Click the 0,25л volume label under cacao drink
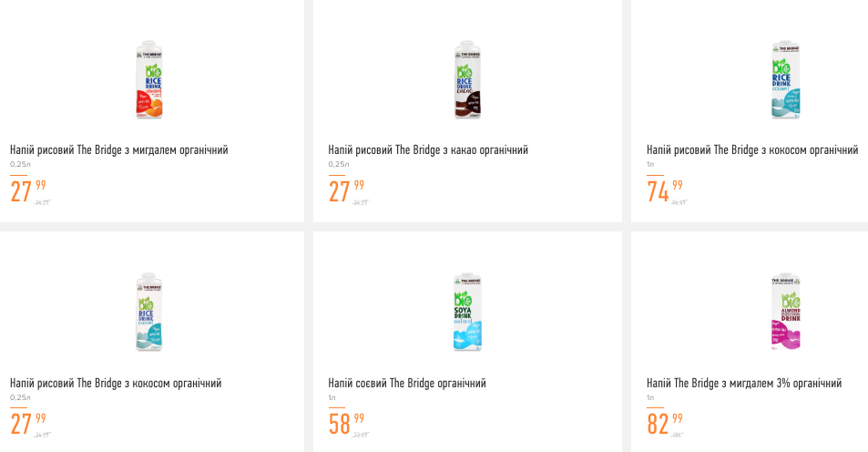Screen dimensions: 868x452 (x=339, y=164)
